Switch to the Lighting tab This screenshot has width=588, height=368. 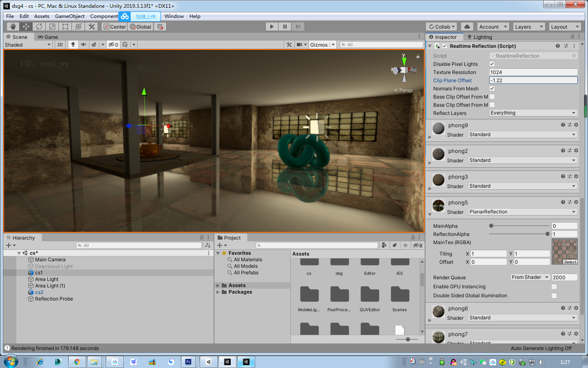(x=480, y=37)
